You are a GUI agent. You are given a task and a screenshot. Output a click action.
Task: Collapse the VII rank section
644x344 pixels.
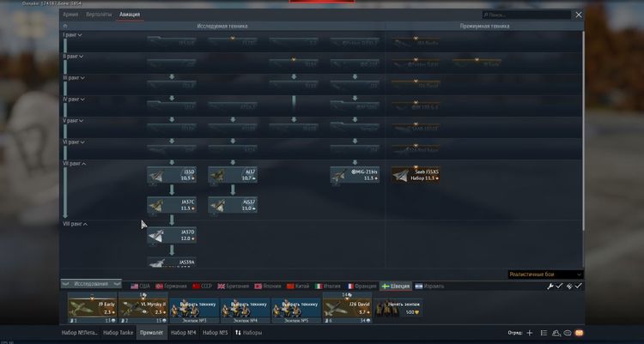tap(76, 163)
